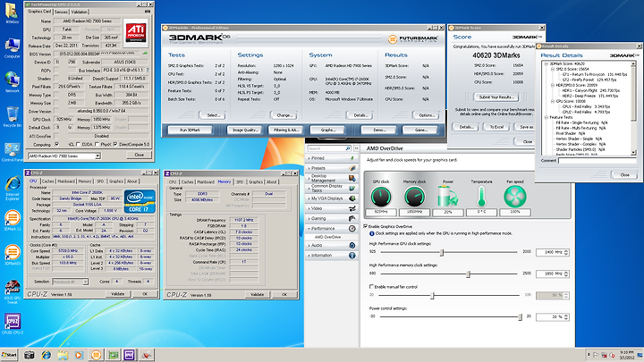Click the Image Quality button in 3DMark06

point(245,130)
